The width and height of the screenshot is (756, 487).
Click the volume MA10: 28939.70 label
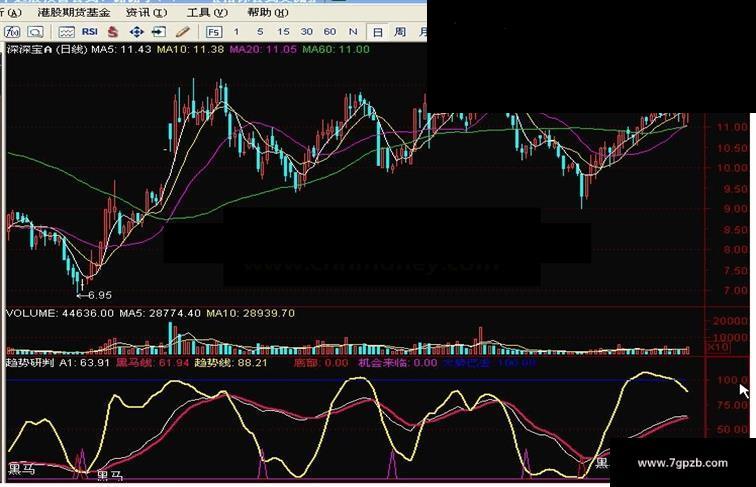pyautogui.click(x=250, y=313)
